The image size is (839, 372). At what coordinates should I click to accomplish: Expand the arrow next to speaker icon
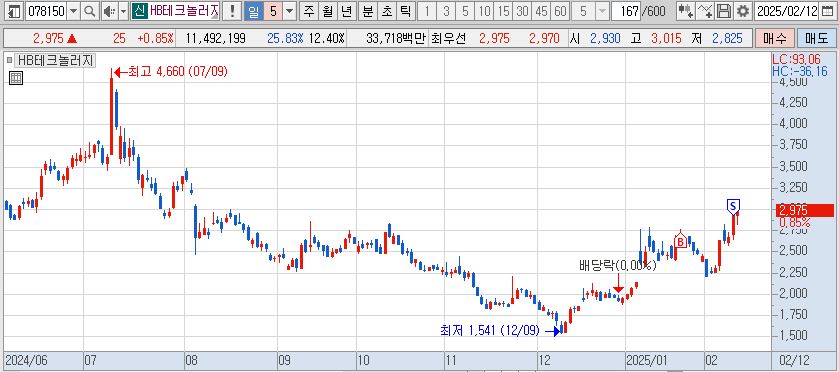tap(123, 11)
